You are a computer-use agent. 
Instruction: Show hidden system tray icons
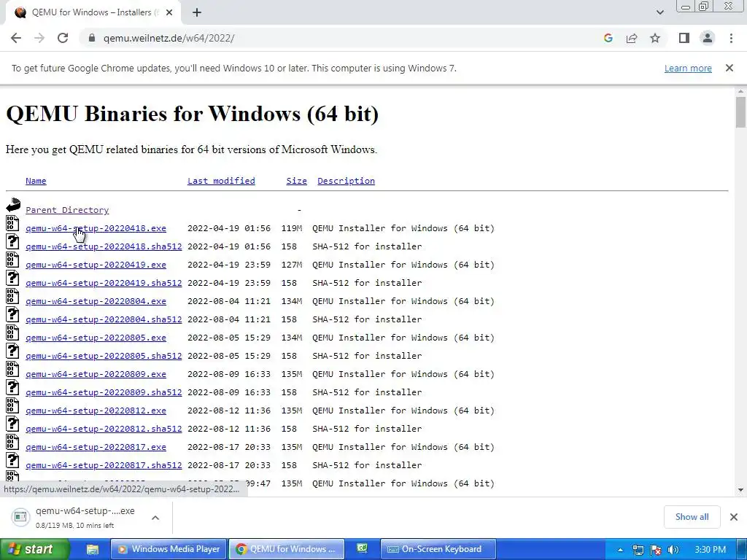[x=620, y=550]
